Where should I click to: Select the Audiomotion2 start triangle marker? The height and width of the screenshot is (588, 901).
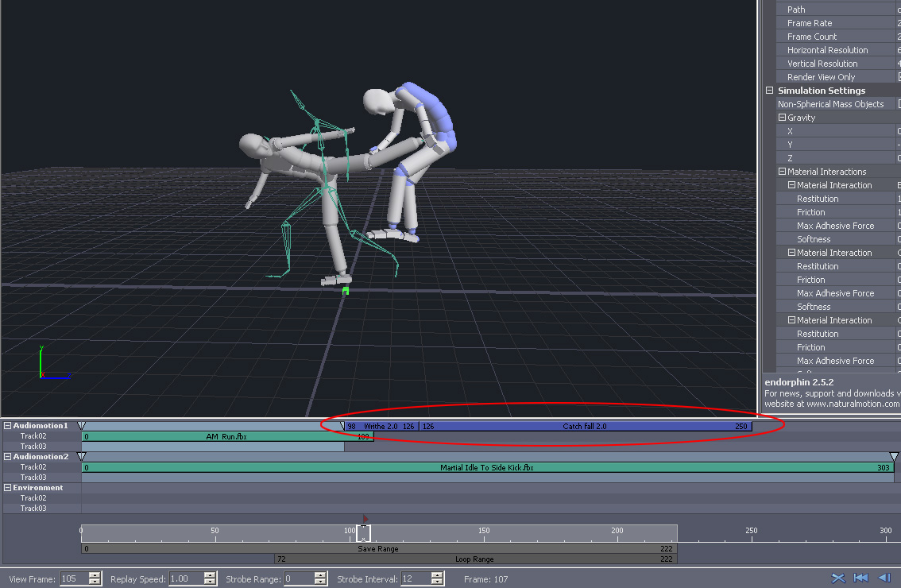click(82, 457)
